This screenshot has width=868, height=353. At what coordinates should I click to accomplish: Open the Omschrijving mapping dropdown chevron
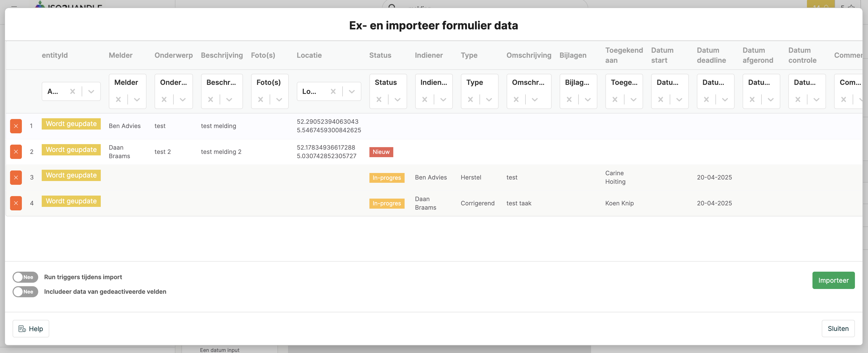[535, 100]
